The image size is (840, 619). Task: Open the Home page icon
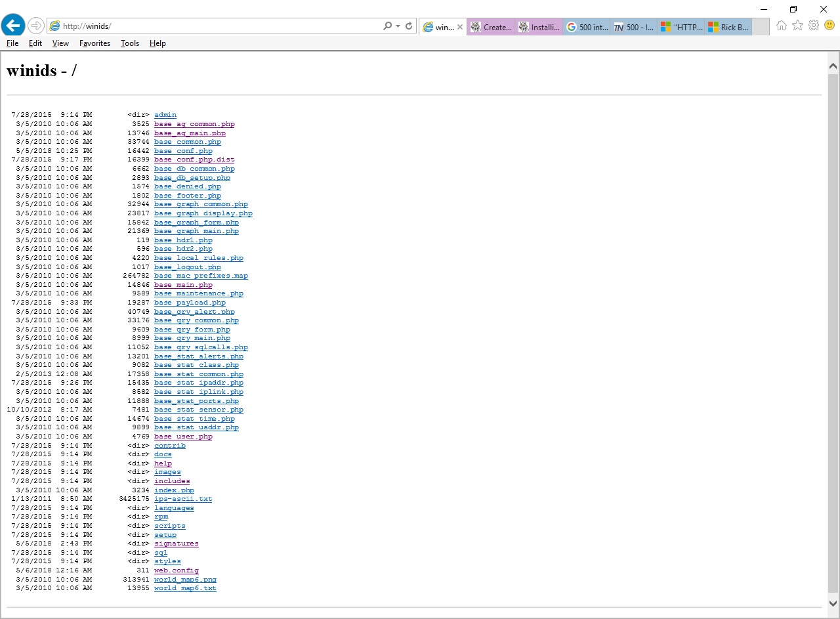point(781,26)
